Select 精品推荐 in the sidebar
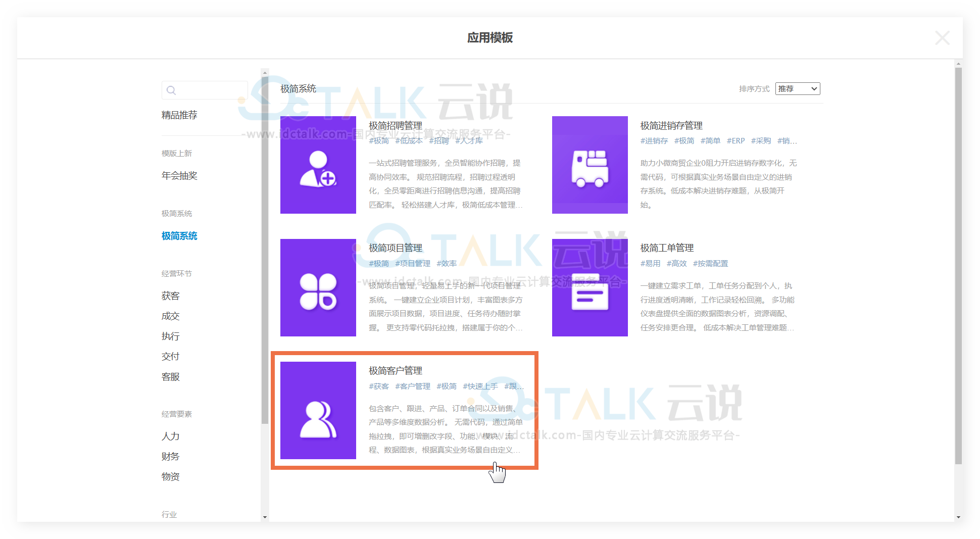 [x=179, y=115]
